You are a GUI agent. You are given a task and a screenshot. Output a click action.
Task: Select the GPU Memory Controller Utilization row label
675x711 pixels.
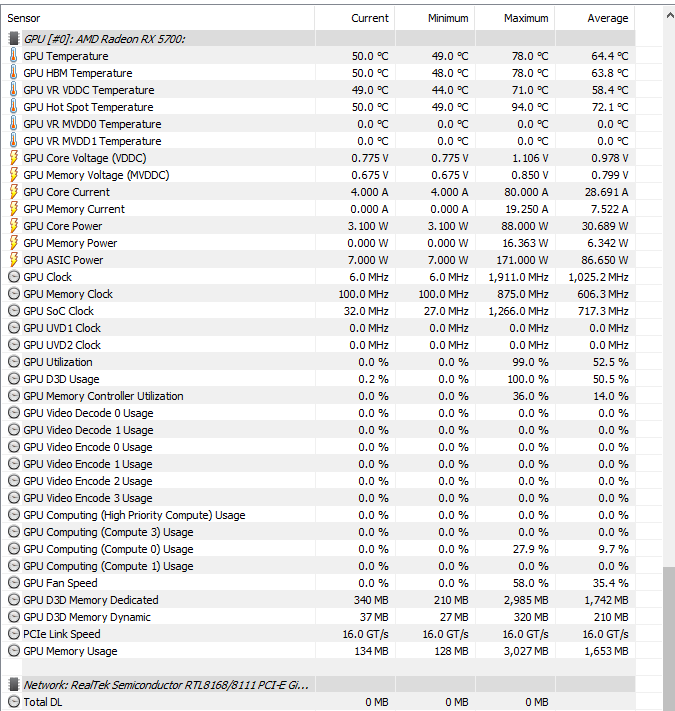pyautogui.click(x=103, y=396)
